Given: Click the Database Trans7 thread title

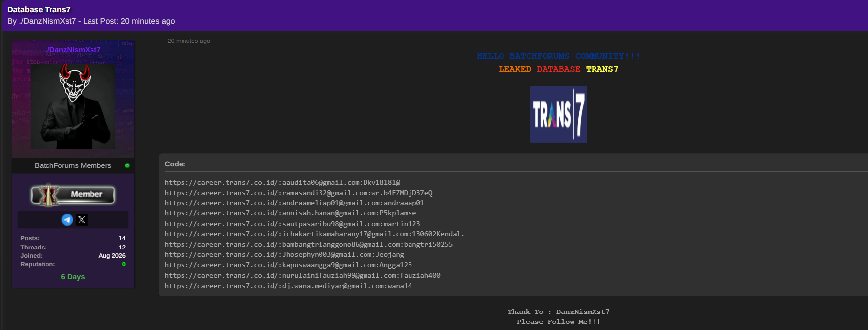Looking at the screenshot, I should 39,10.
